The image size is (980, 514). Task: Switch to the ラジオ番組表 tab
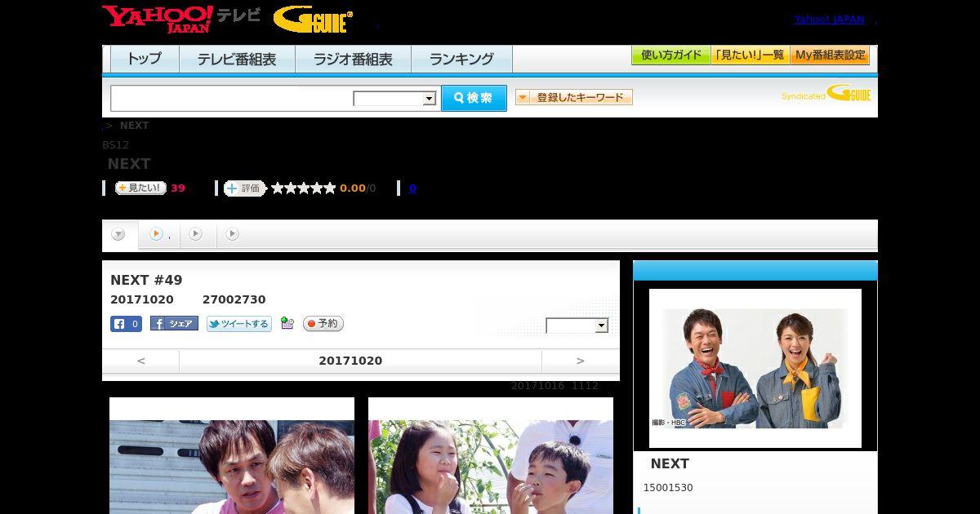353,59
